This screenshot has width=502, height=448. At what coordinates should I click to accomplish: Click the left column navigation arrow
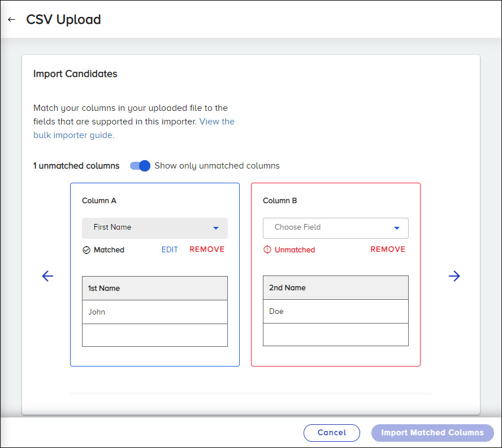pyautogui.click(x=47, y=276)
